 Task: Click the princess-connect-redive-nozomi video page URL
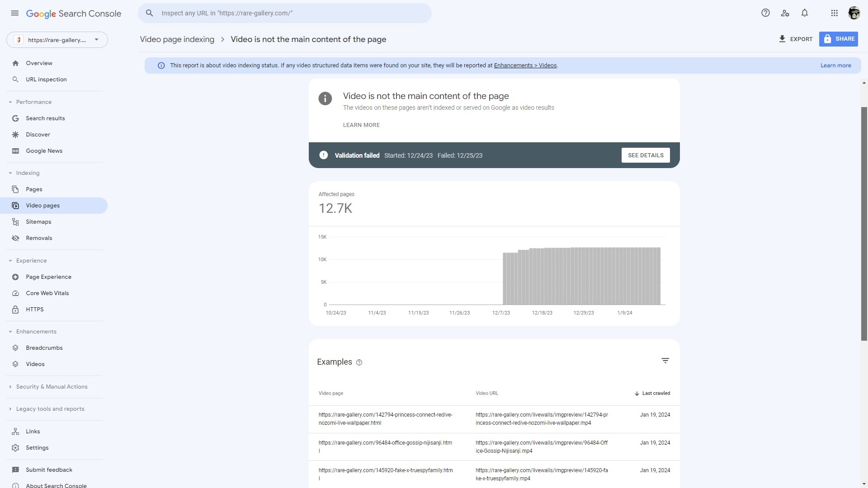[385, 419]
